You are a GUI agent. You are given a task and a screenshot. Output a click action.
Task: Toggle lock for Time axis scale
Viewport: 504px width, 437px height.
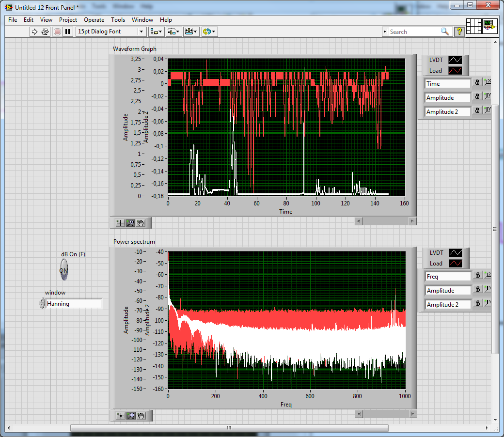tap(477, 83)
